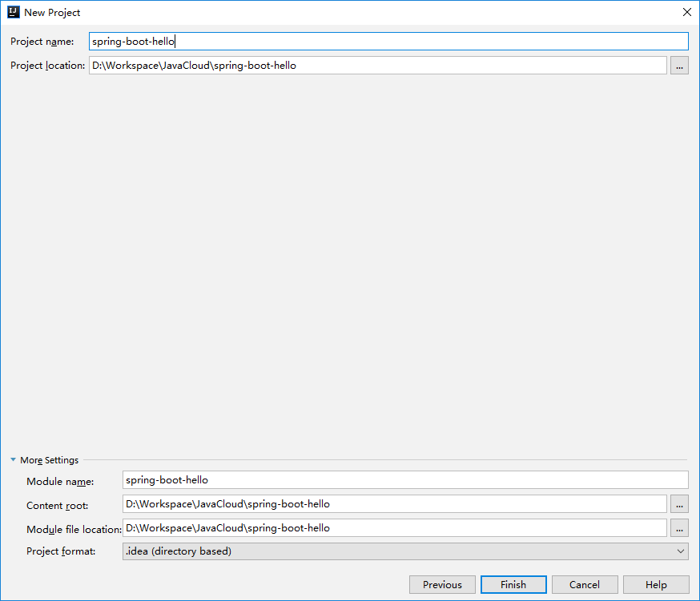Viewport: 700px width, 601px height.
Task: Browse for the Content root directory
Action: click(679, 504)
